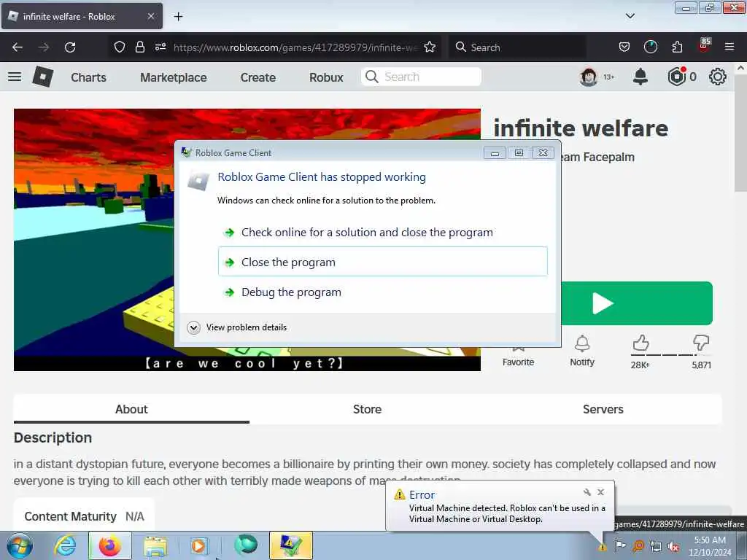Switch to the Store tab

pos(368,409)
